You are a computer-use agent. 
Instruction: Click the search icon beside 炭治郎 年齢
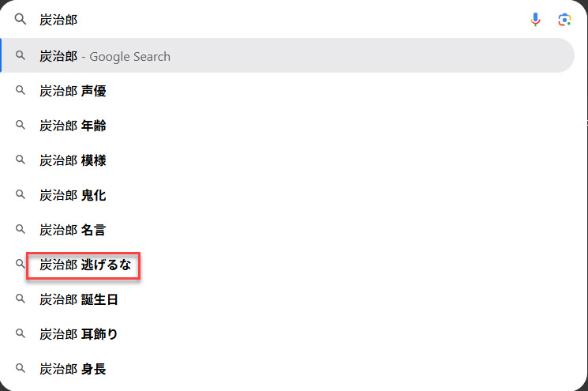tap(21, 126)
